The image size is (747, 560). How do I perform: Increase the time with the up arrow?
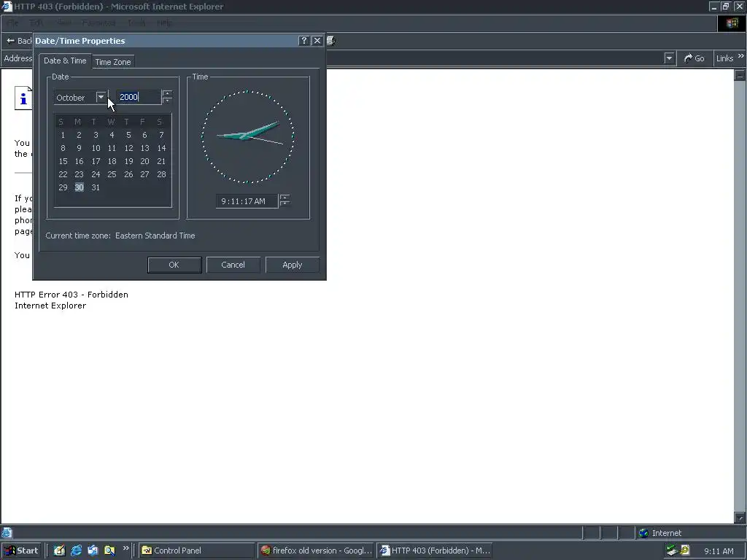pos(285,198)
